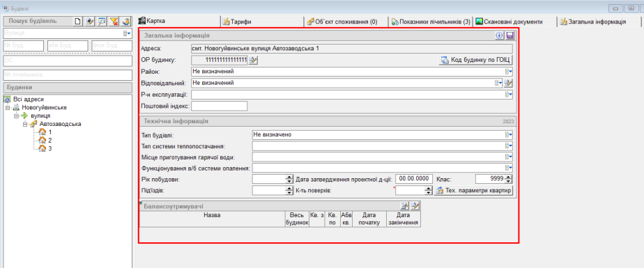This screenshot has width=644, height=268.
Task: Expand the Тип системи теплопостачання dropdown
Action: coord(509,145)
